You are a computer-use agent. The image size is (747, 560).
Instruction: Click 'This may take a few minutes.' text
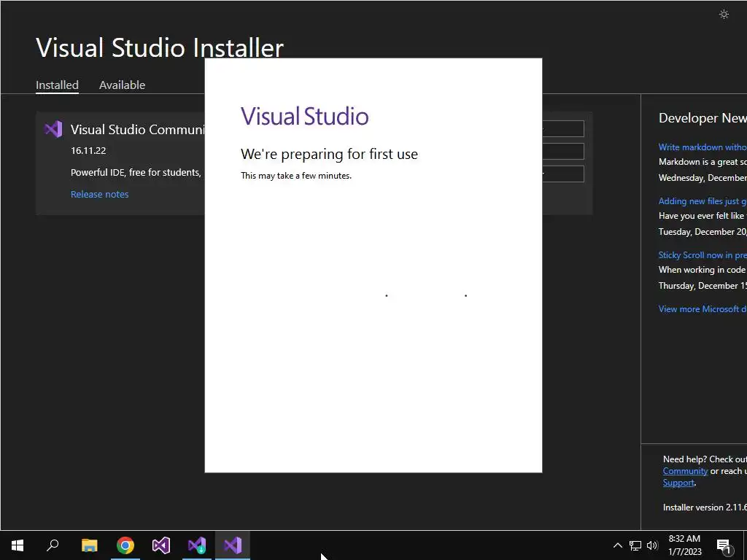click(296, 176)
